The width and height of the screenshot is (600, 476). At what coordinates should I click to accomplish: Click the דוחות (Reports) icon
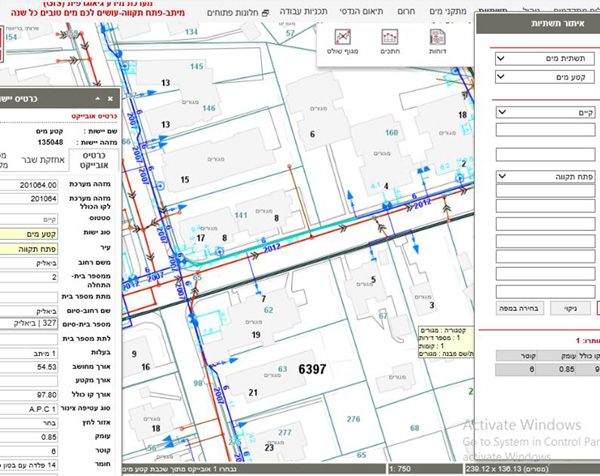point(438,40)
